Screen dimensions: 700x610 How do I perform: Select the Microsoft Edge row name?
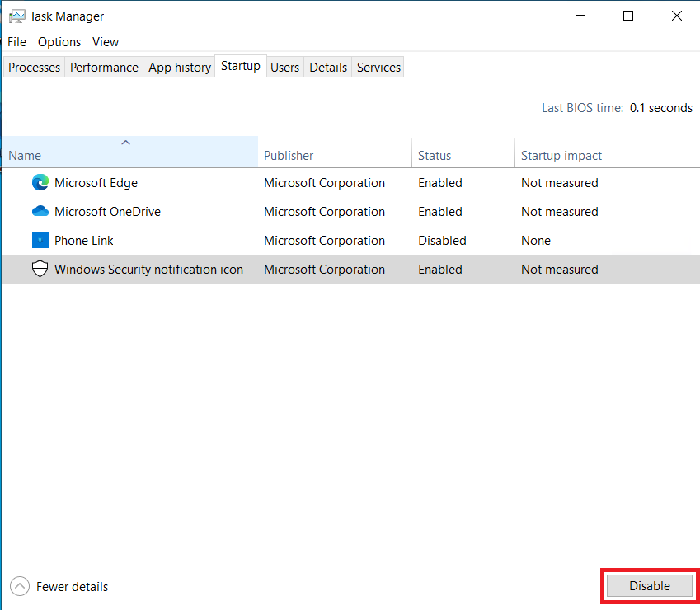click(x=96, y=183)
